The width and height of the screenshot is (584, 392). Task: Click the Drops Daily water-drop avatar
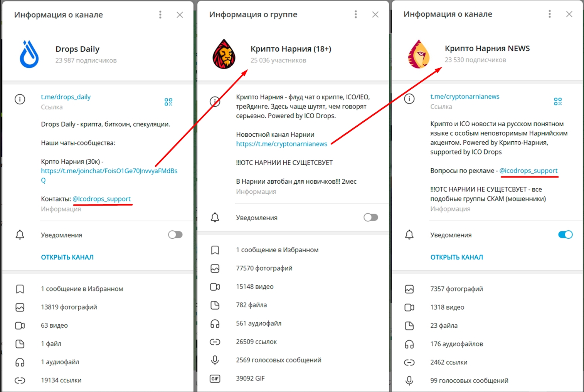[29, 54]
